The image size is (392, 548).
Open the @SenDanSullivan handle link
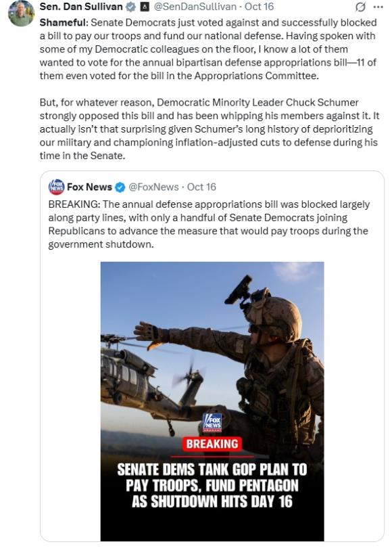(195, 7)
